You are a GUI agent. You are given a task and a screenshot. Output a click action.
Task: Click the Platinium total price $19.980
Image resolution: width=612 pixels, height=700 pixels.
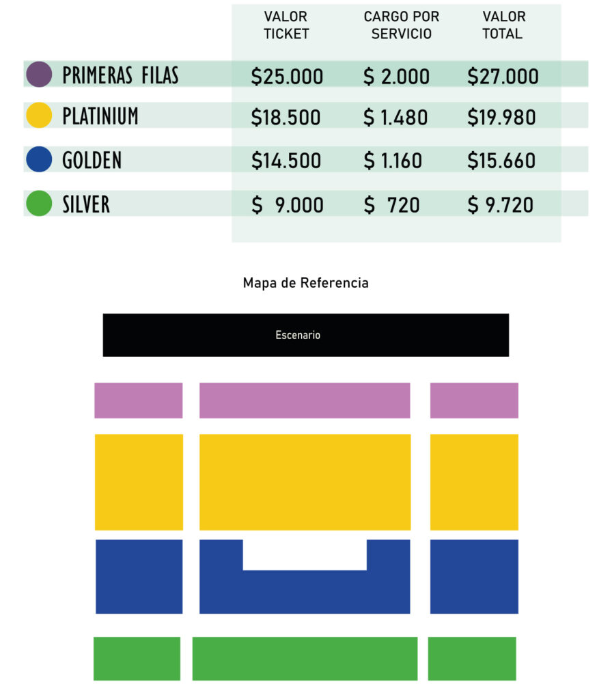[501, 118]
